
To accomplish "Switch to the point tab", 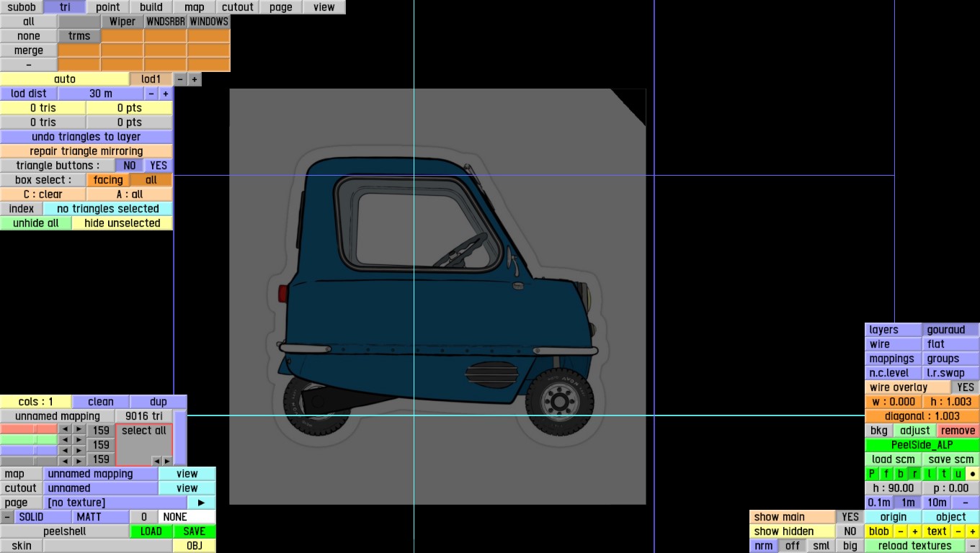I will coord(108,7).
